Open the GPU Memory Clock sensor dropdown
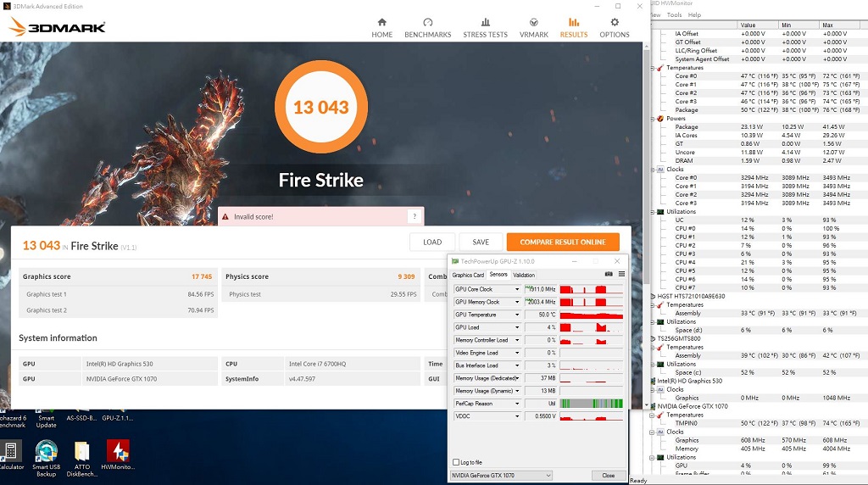 (x=517, y=302)
